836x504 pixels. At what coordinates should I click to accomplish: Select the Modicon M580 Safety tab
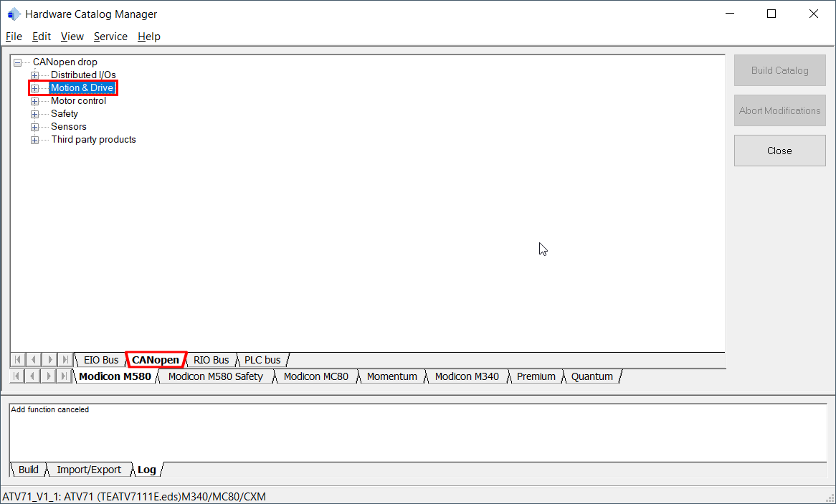(215, 376)
